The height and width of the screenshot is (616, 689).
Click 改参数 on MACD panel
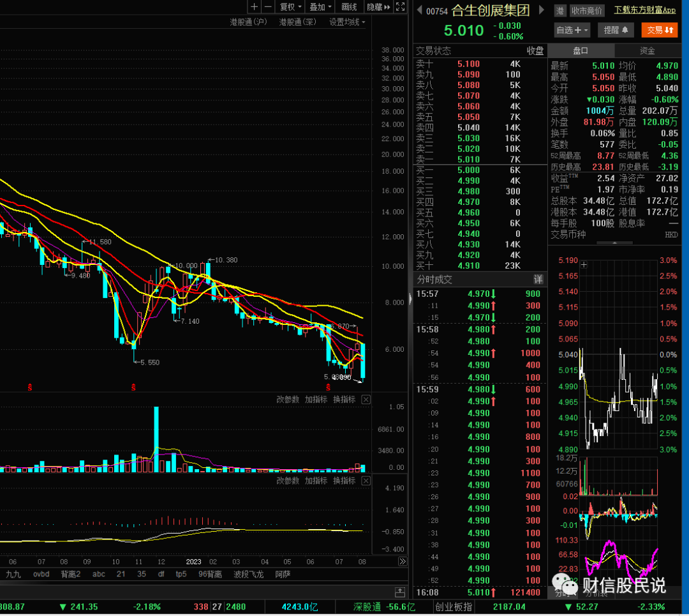click(288, 481)
